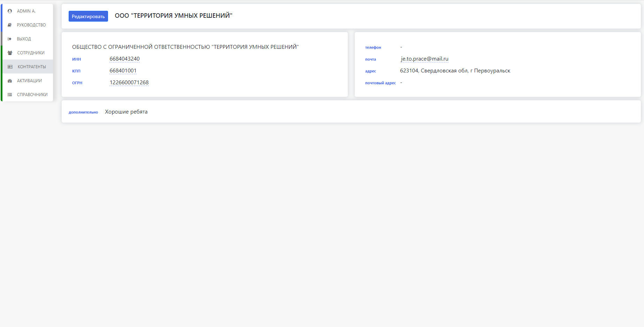Viewport: 644px width, 327px height.
Task: Click the телефон field label
Action: click(373, 47)
